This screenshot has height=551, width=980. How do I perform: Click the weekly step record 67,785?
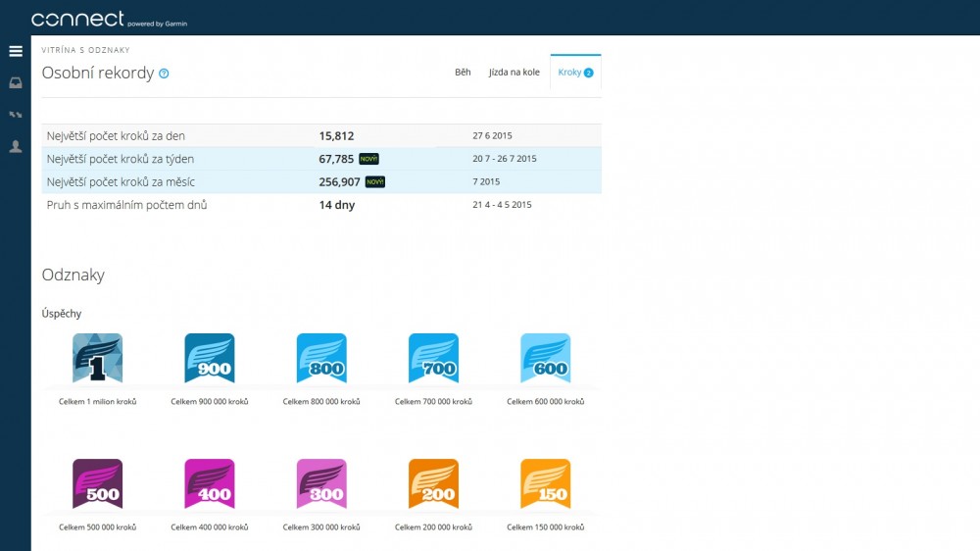[x=336, y=159]
